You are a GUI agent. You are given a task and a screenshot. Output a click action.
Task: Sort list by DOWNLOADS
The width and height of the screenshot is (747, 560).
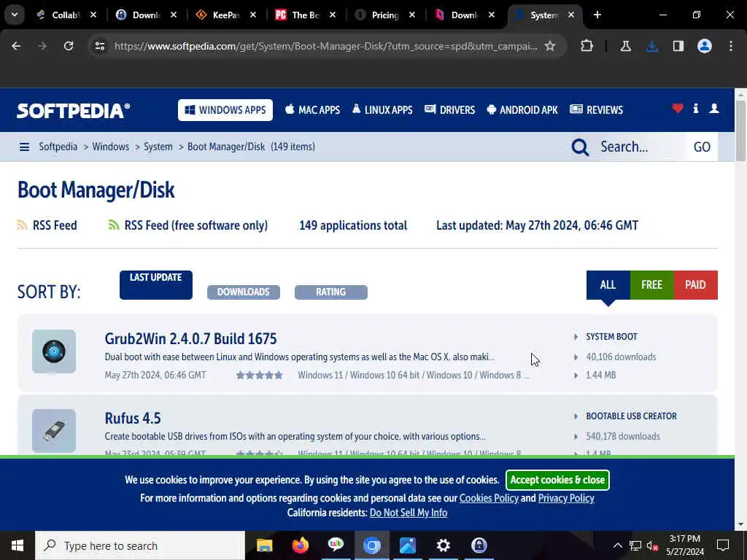(244, 292)
